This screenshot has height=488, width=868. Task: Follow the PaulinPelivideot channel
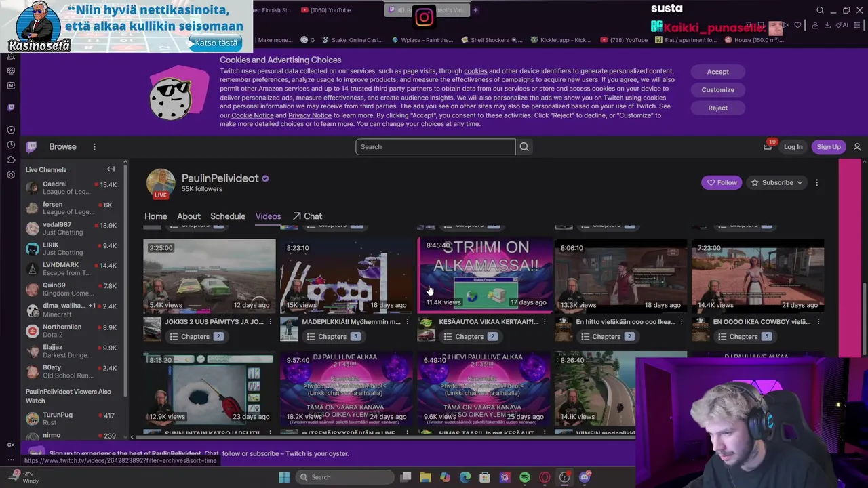722,182
